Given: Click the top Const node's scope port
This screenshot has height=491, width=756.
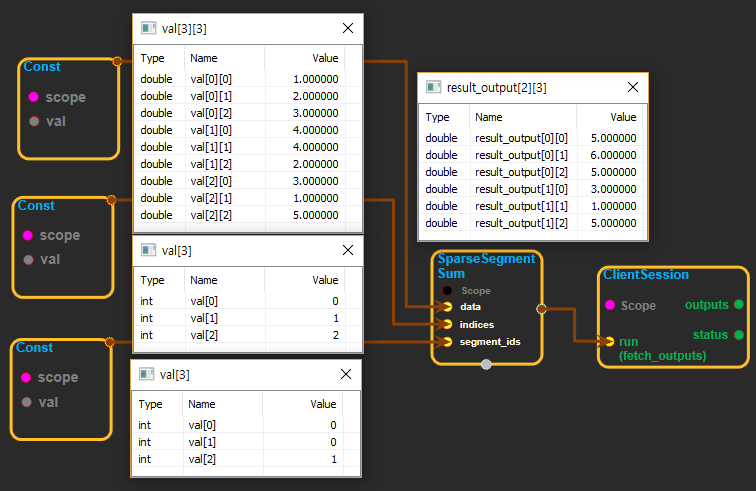Looking at the screenshot, I should tap(34, 97).
